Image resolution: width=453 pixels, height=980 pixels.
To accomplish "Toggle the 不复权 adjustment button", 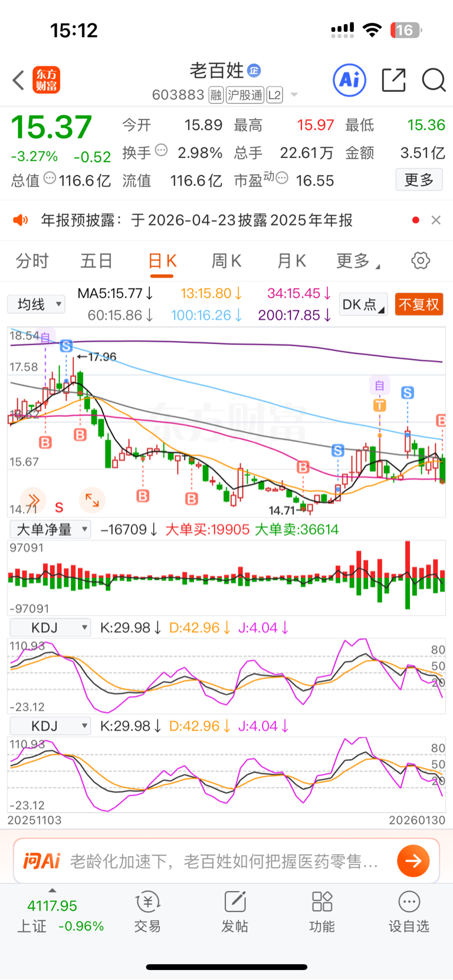I will coord(419,305).
